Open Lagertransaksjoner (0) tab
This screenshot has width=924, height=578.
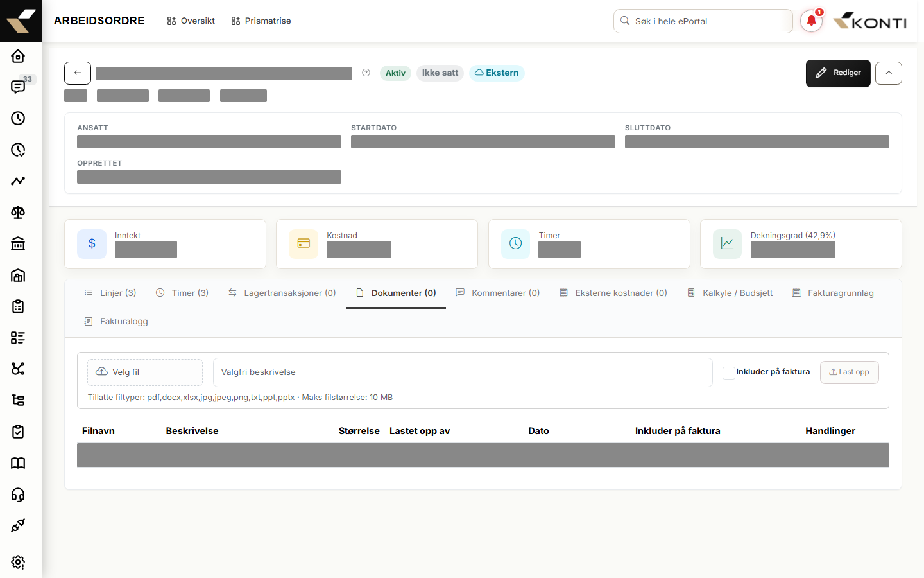coord(282,293)
